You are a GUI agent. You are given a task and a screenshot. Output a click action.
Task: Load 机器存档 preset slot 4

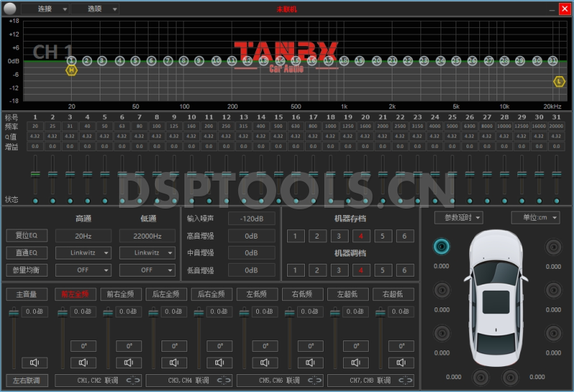pyautogui.click(x=361, y=236)
